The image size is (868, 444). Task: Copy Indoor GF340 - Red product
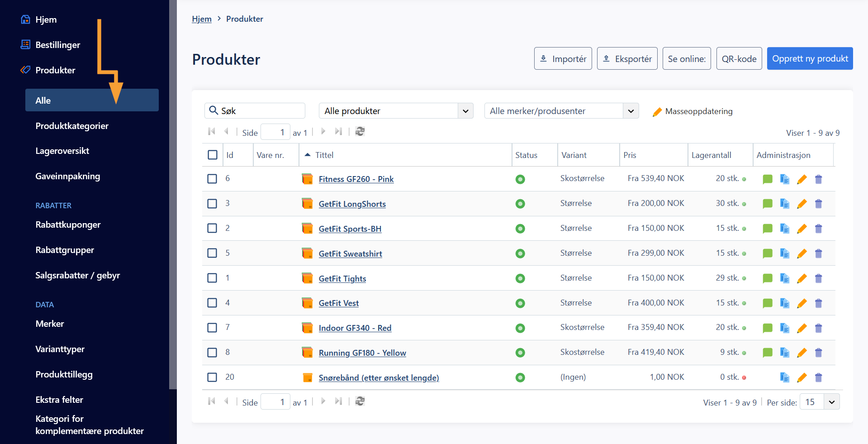(784, 328)
